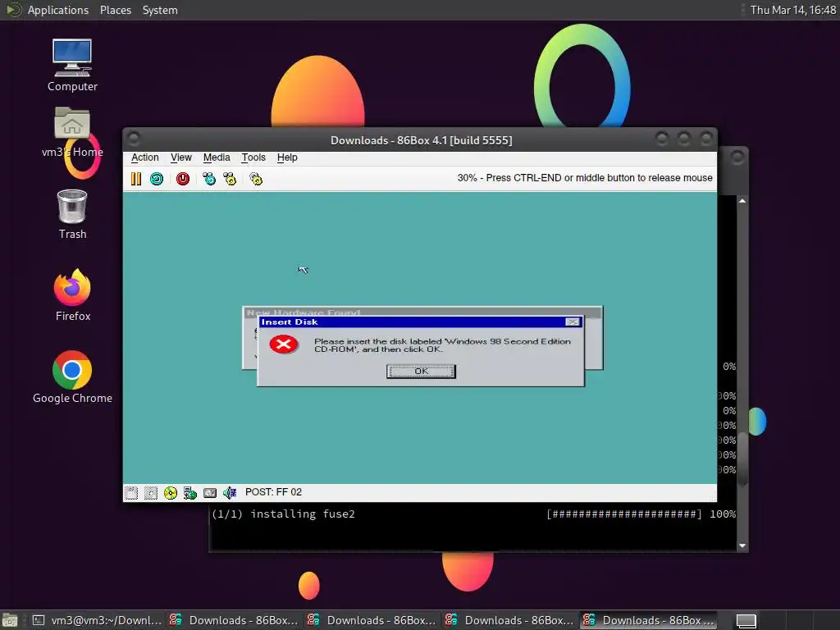Viewport: 840px width, 630px height.
Task: Open the System menu
Action: pyautogui.click(x=160, y=10)
